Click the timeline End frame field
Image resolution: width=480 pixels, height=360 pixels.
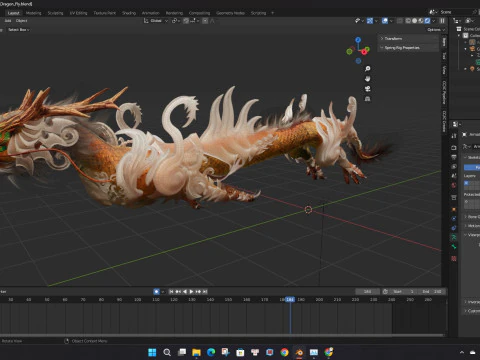tap(432, 292)
